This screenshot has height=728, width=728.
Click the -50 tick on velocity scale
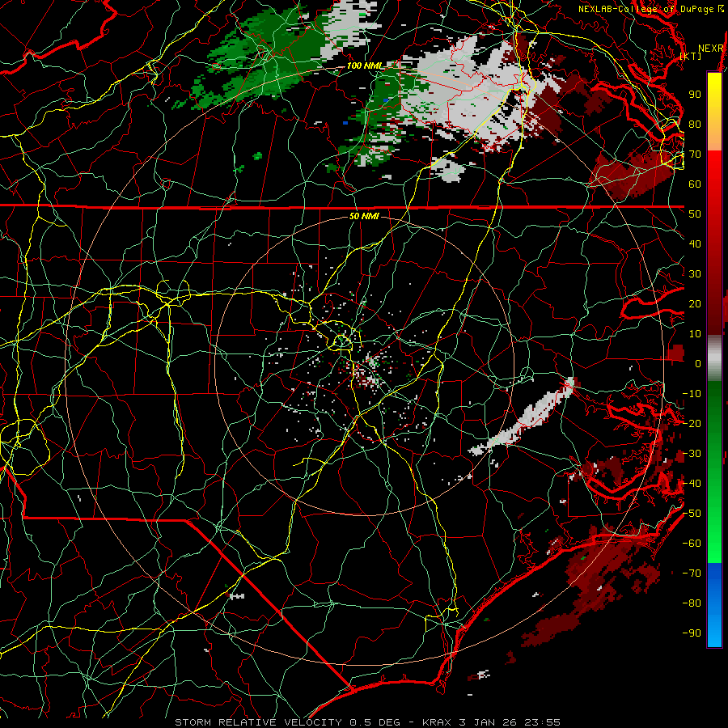pos(692,514)
